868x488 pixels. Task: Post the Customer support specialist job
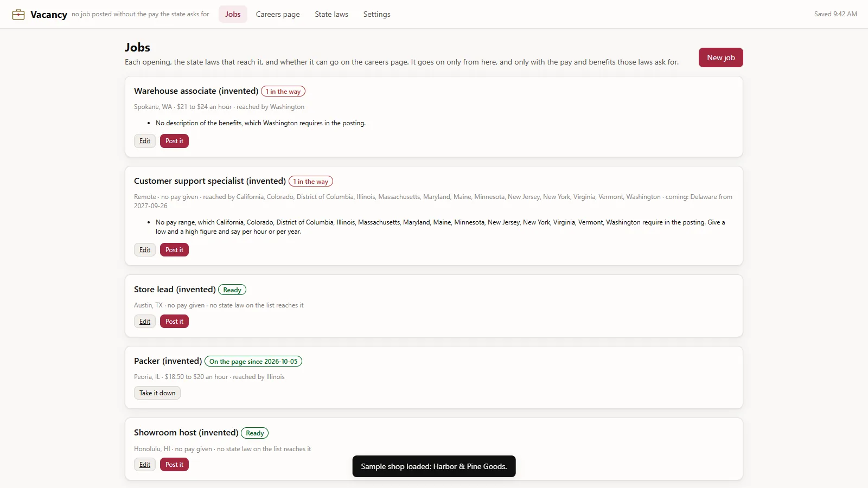tap(174, 250)
